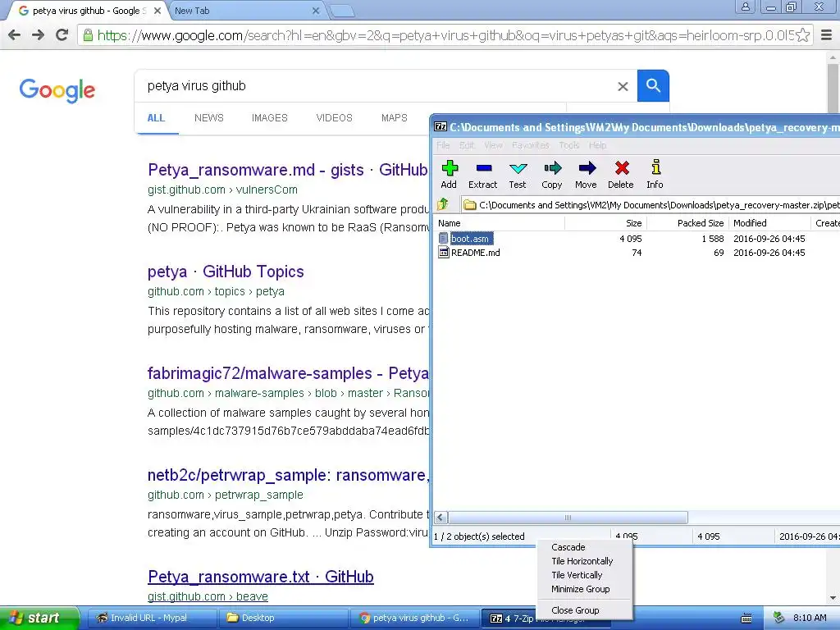Click the Copy toolbar icon in 7-Zip

coord(552,175)
